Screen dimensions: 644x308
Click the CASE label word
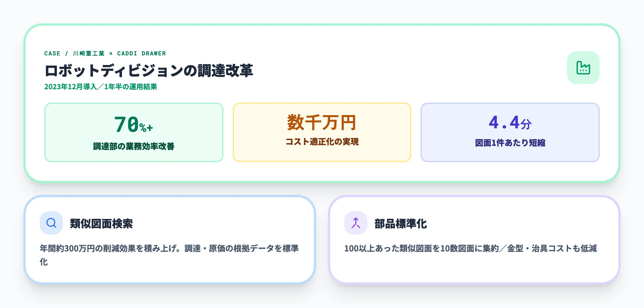52,53
